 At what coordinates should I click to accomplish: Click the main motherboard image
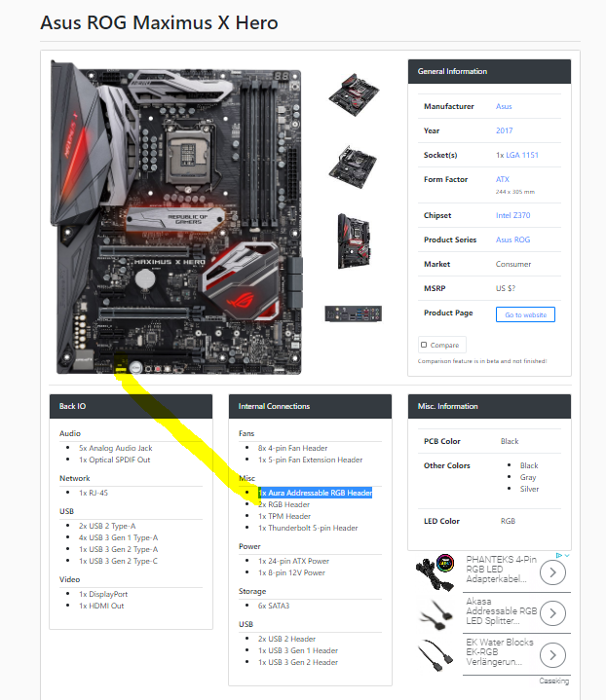[177, 217]
